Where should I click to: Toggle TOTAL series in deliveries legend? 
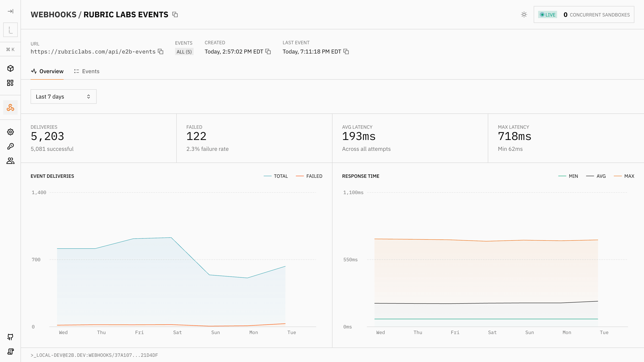[276, 176]
